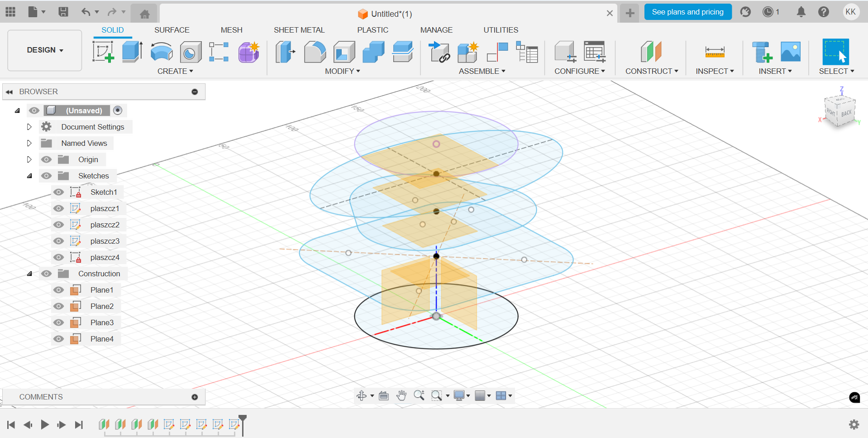Jump to the timeline beginning
The width and height of the screenshot is (868, 438).
click(x=11, y=424)
